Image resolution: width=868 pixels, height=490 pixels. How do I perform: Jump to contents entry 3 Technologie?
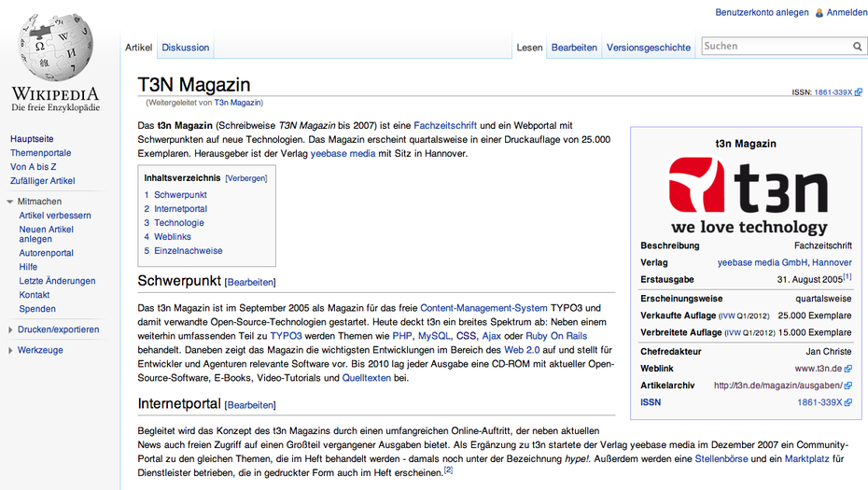coord(174,222)
